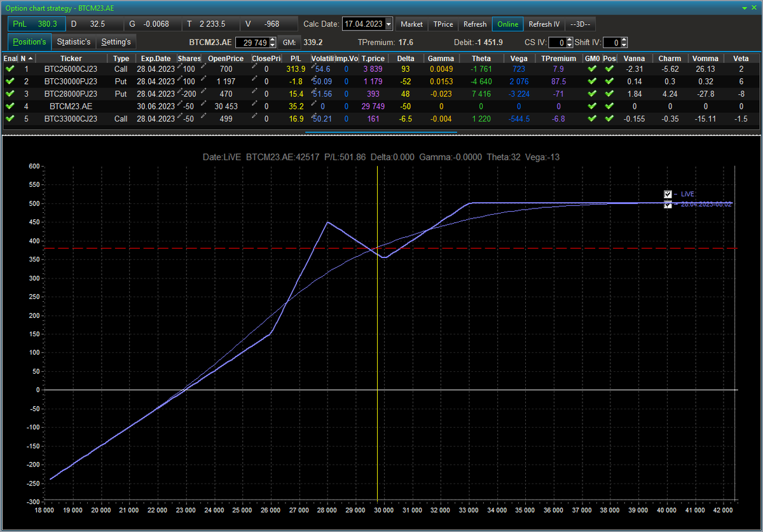The width and height of the screenshot is (763, 532).
Task: Edit Volatility pencil for BTCM23.AE row
Action: coord(314,103)
